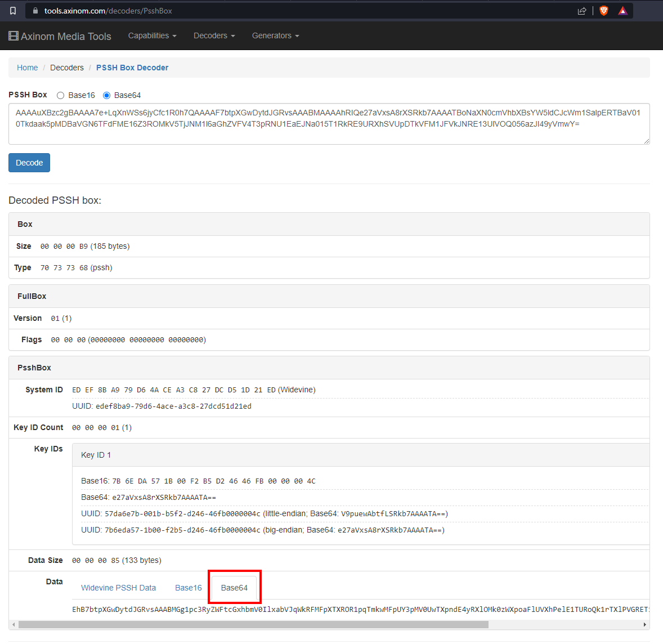Viewport: 663px width, 644px height.
Task: Click the share page icon
Action: coord(583,11)
